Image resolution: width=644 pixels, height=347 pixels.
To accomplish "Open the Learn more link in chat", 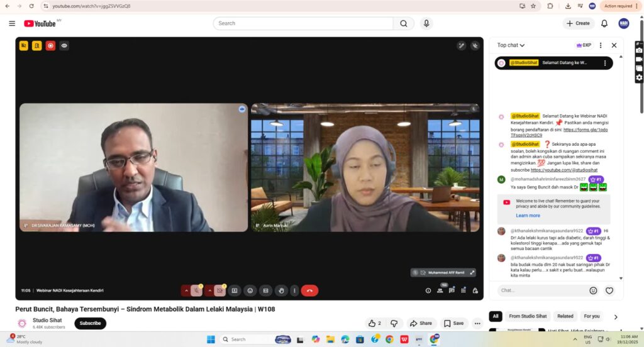I will pos(528,216).
